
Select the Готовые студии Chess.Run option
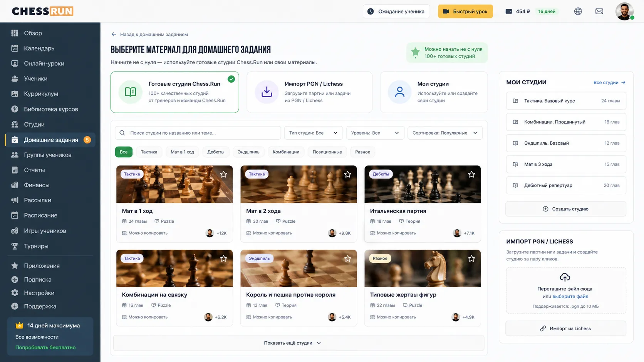(x=174, y=92)
